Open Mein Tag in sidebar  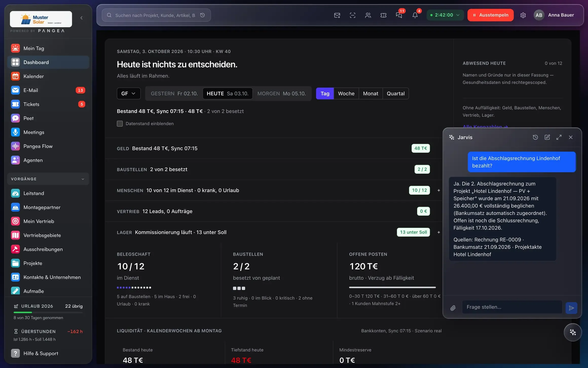pyautogui.click(x=48, y=48)
